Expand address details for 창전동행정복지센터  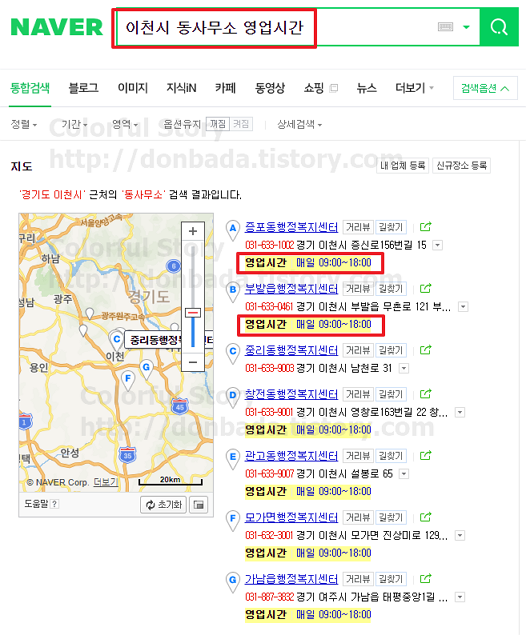click(460, 412)
